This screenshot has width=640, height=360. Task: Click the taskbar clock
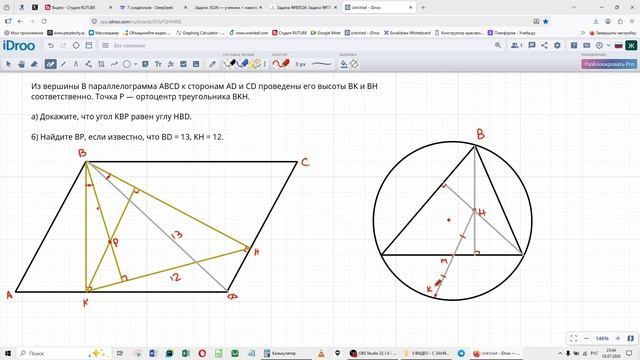(x=611, y=353)
